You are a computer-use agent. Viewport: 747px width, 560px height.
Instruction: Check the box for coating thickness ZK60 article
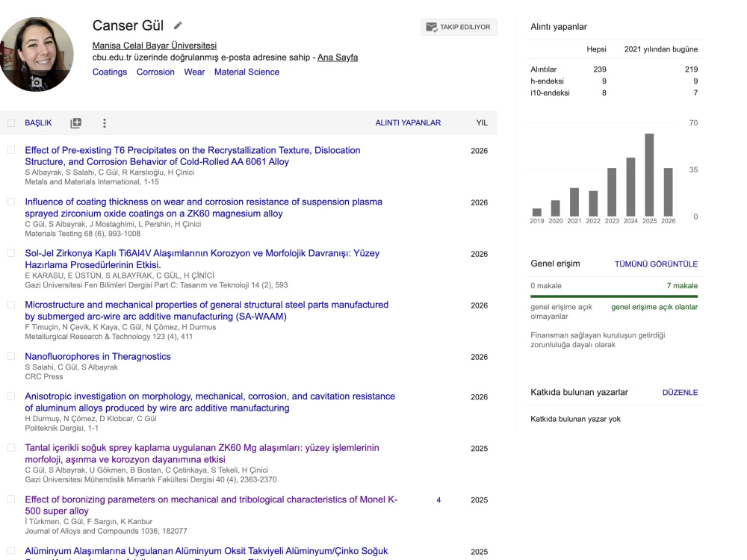pyautogui.click(x=11, y=202)
